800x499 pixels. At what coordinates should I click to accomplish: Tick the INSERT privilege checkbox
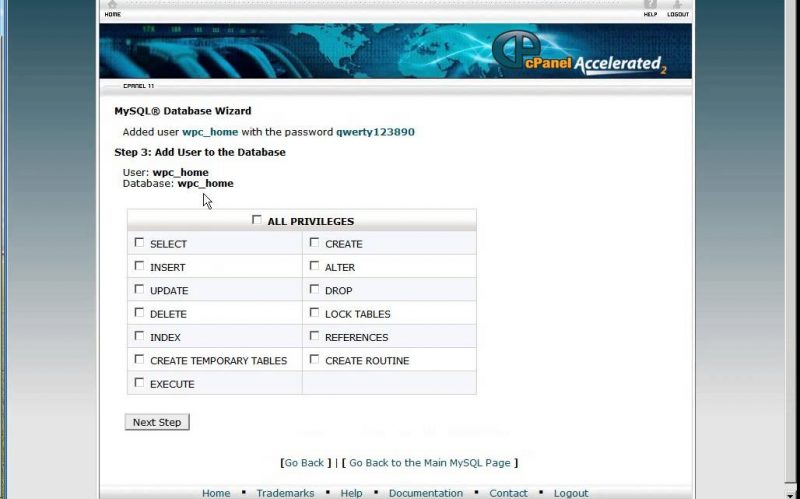pos(139,266)
